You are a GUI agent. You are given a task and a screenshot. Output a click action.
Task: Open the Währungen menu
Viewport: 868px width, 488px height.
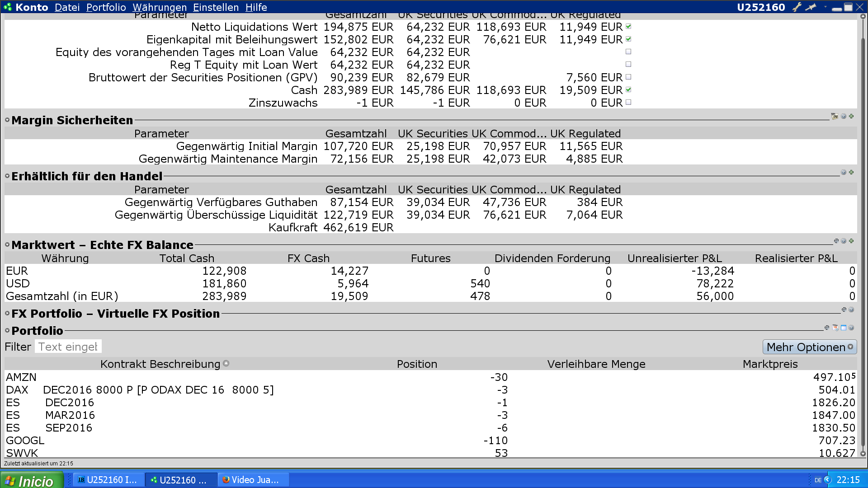(159, 7)
